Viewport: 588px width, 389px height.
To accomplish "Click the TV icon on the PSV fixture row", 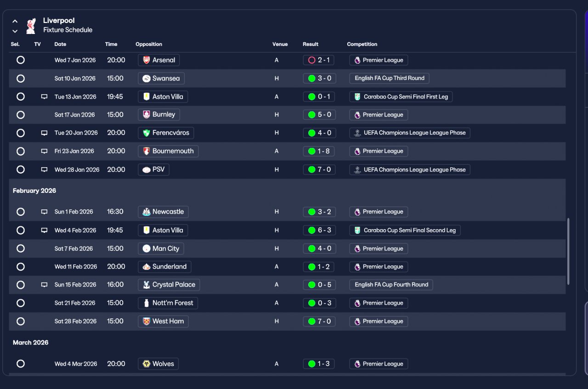I will click(44, 169).
